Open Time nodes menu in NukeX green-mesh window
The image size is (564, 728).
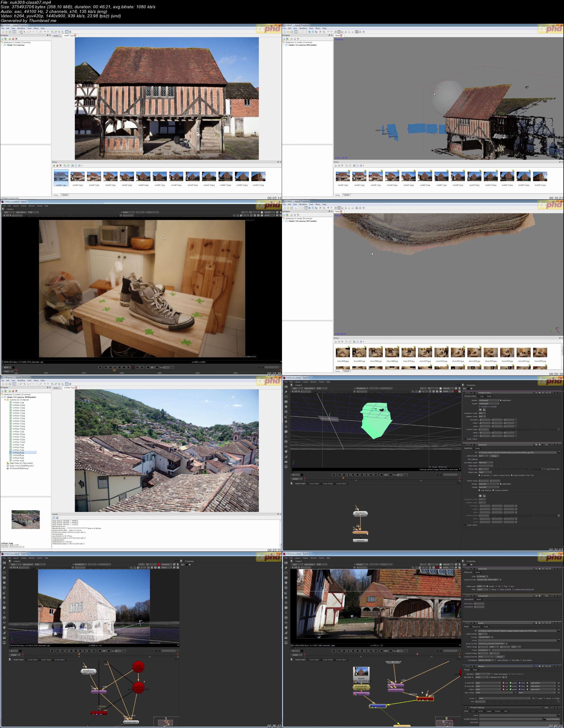(286, 397)
